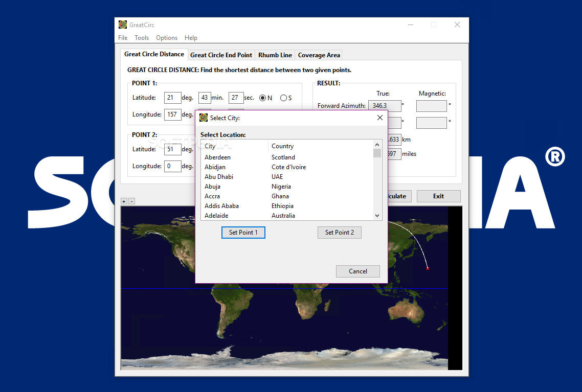Select Aberdeen in city list
This screenshot has height=392, width=582.
(x=217, y=157)
